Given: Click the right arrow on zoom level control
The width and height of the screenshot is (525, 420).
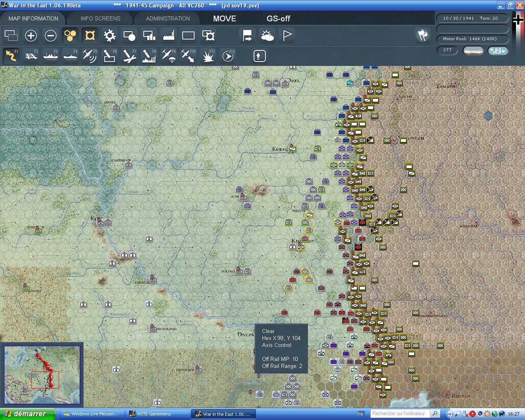Looking at the screenshot, I should coord(504,50).
